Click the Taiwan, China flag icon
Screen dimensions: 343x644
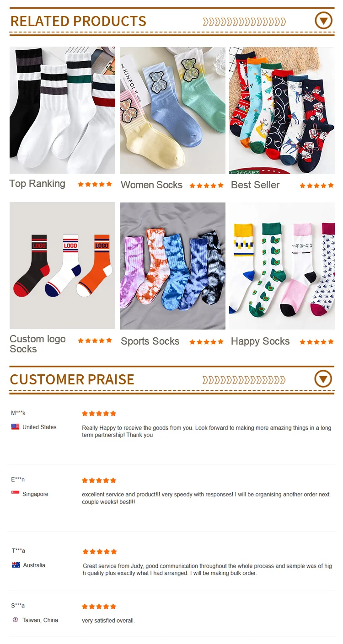(16, 620)
